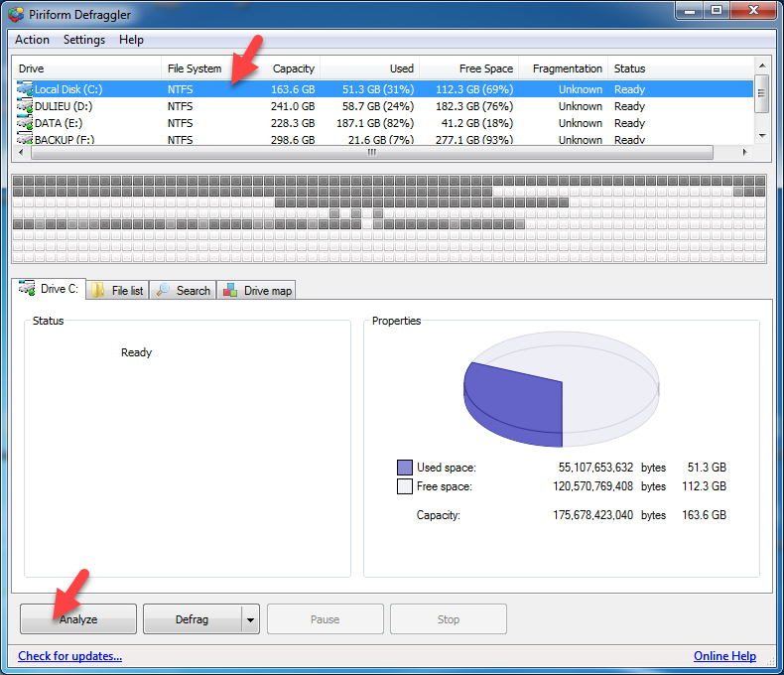The height and width of the screenshot is (675, 784).
Task: Click the Check for updates link
Action: pyautogui.click(x=69, y=656)
